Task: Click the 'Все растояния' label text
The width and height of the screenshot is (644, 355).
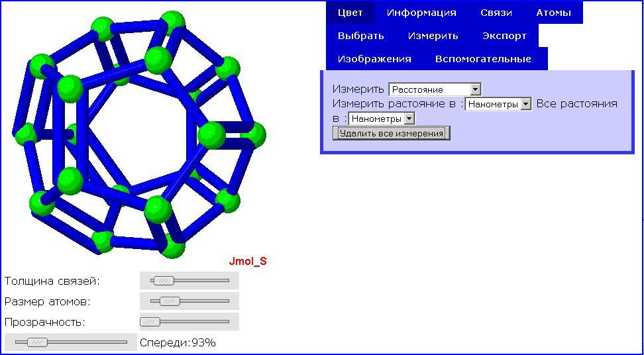Action: pyautogui.click(x=576, y=104)
